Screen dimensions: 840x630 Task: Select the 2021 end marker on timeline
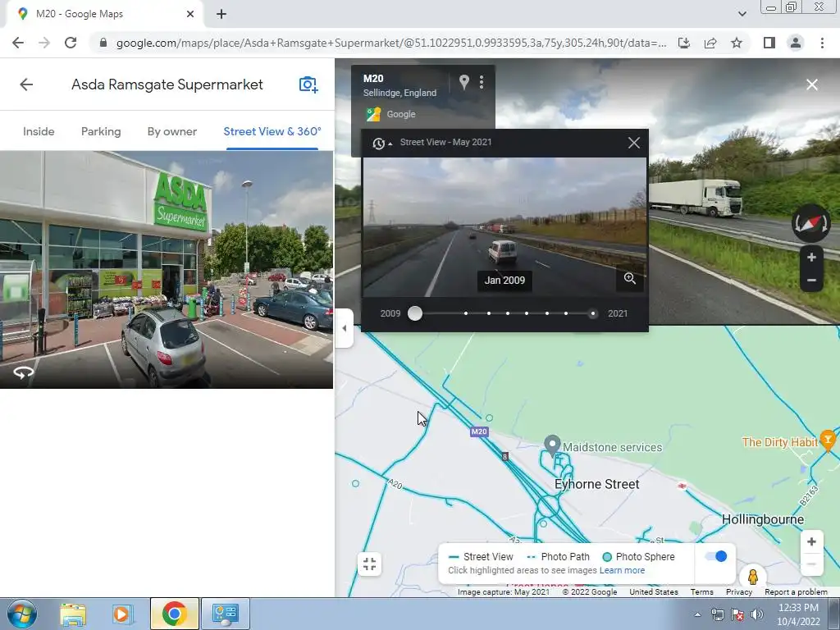(592, 313)
